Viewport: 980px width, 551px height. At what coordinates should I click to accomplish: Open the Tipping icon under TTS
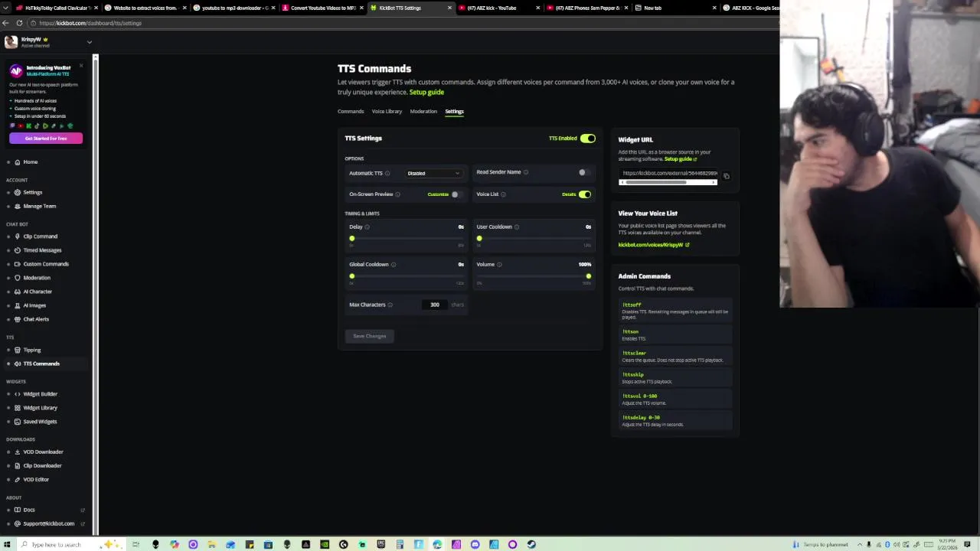[x=18, y=350]
